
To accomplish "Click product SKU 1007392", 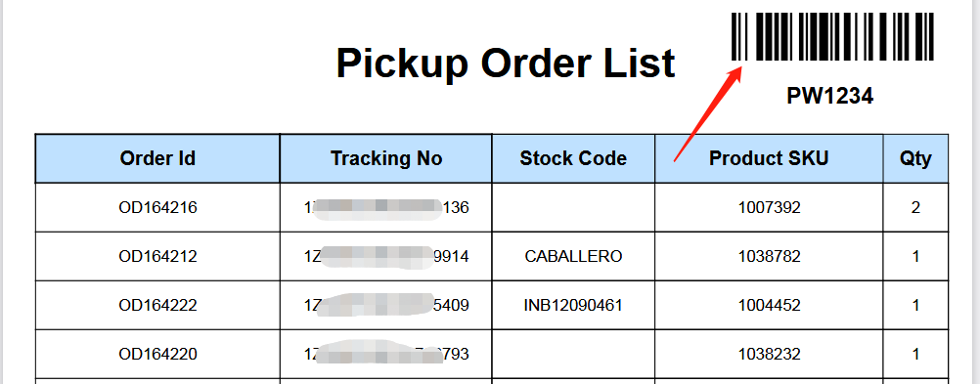I will click(x=769, y=207).
